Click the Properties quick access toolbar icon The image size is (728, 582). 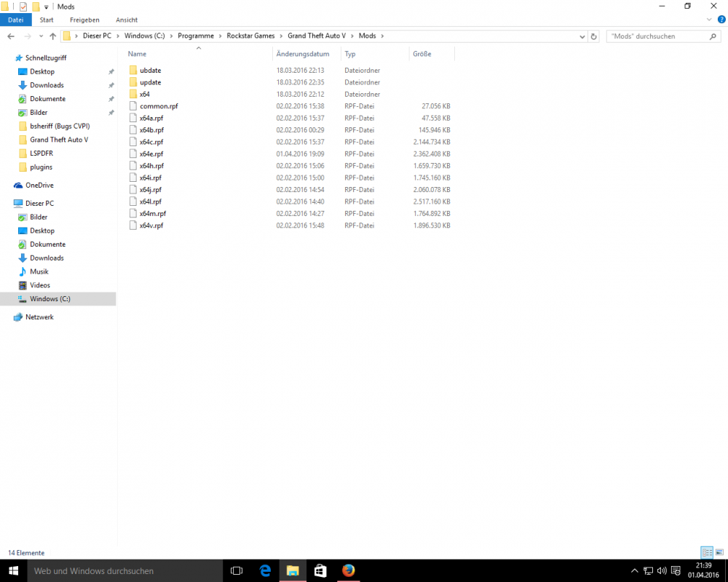click(23, 7)
